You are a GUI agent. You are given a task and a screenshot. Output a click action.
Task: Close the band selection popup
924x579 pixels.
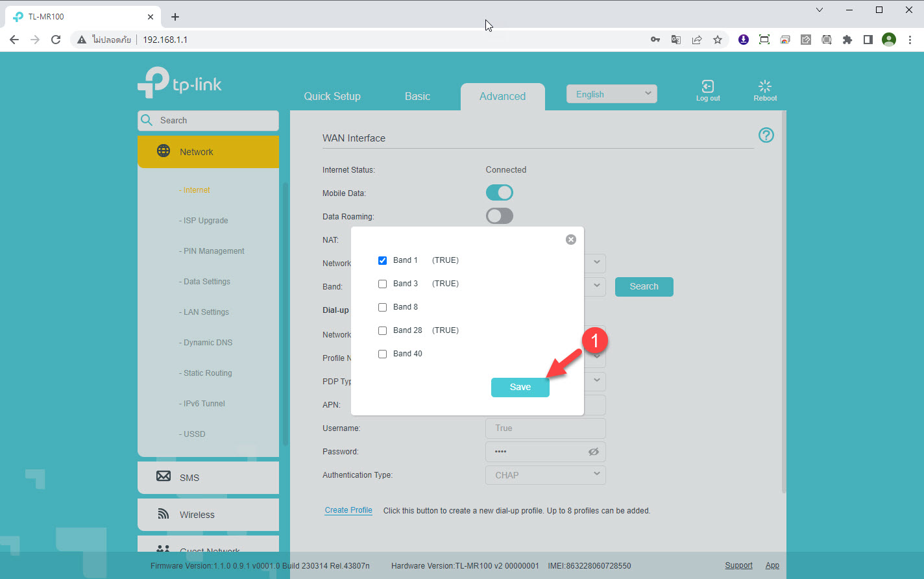pos(571,240)
